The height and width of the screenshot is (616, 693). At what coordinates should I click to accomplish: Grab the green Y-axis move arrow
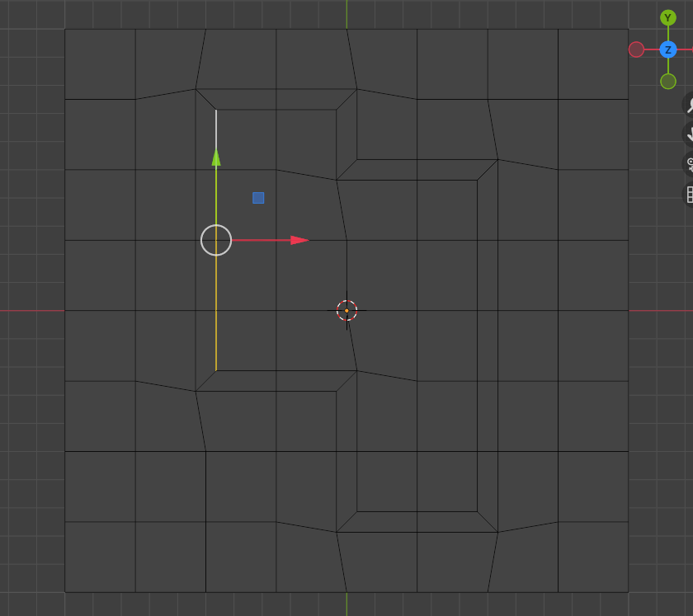pos(215,158)
